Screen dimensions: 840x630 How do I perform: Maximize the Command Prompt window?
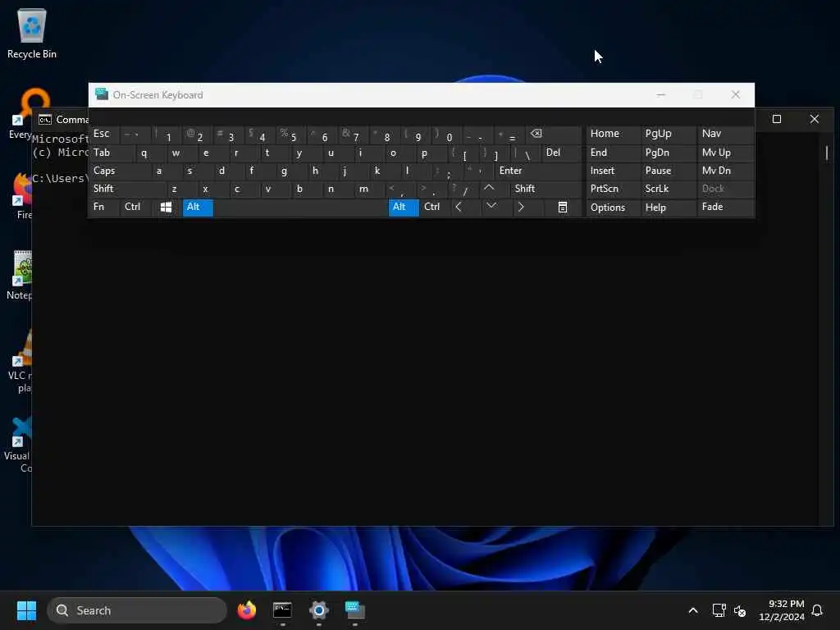(x=777, y=119)
